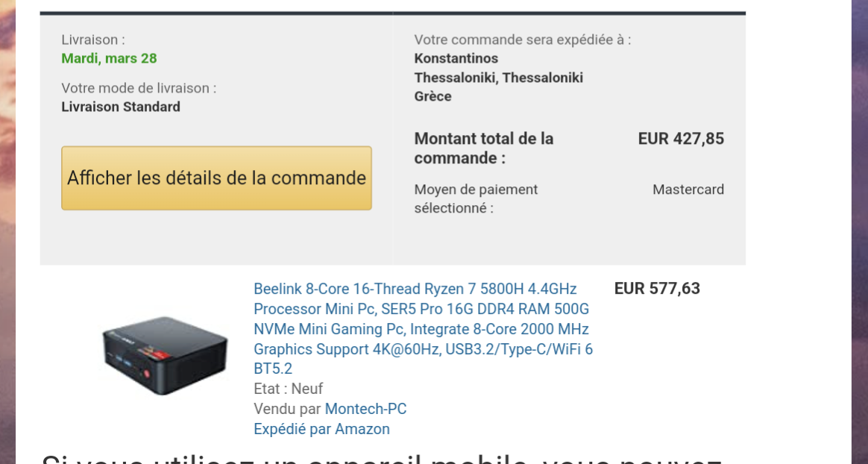This screenshot has height=464, width=868.
Task: Select the green Mardi, mars 28 delivery date
Action: tap(109, 58)
